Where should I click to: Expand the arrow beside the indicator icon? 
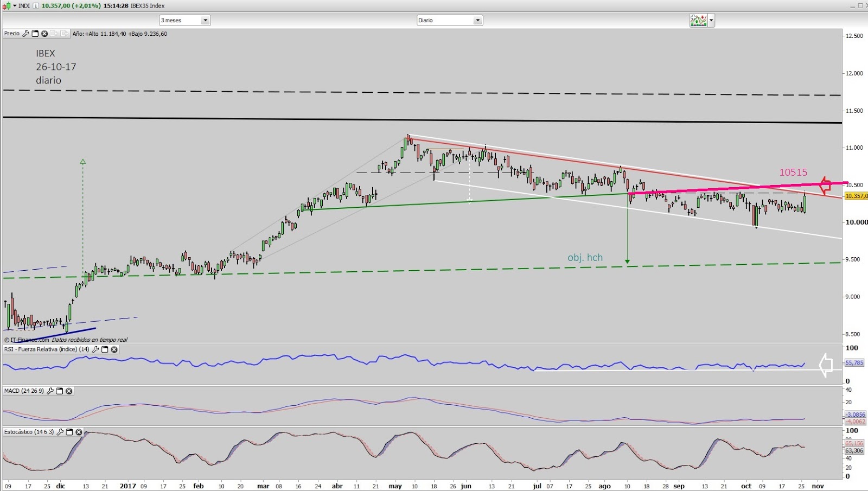point(711,21)
